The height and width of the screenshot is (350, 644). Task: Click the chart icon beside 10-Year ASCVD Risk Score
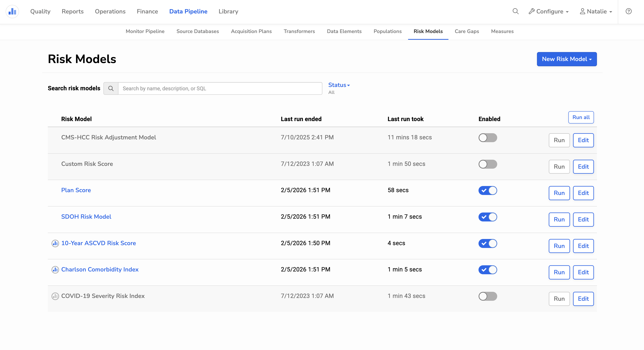pos(55,243)
